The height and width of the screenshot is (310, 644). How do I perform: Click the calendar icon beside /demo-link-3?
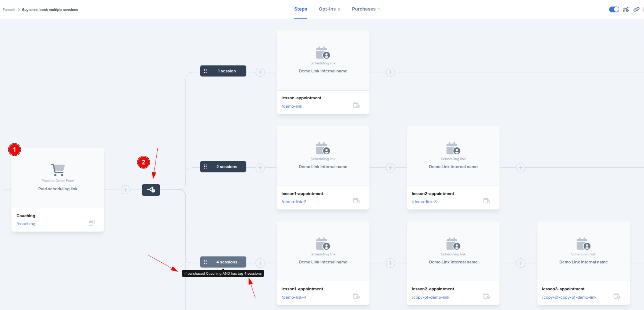487,201
